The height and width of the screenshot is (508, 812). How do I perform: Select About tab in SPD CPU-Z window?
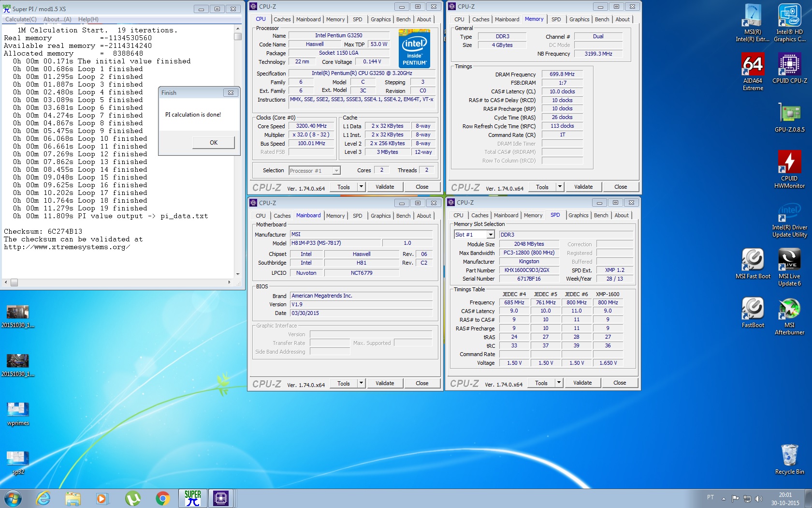coord(622,215)
